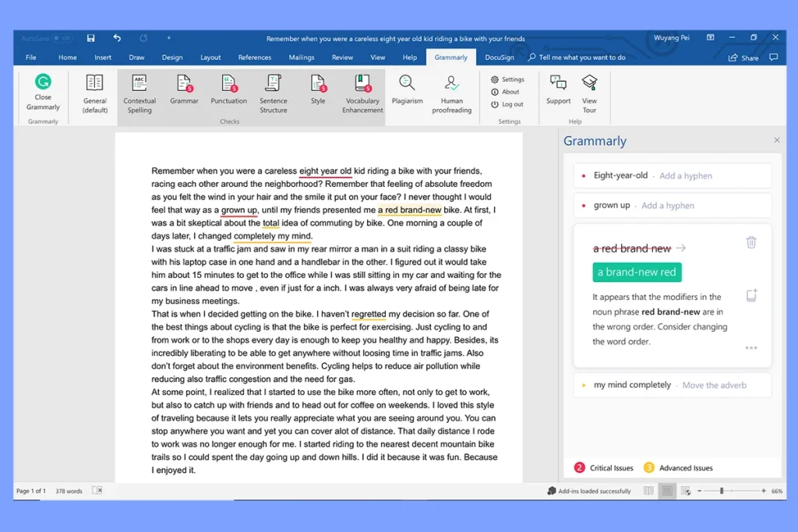
Task: Dismiss the red brand-new suggestion with trash icon
Action: pos(751,242)
